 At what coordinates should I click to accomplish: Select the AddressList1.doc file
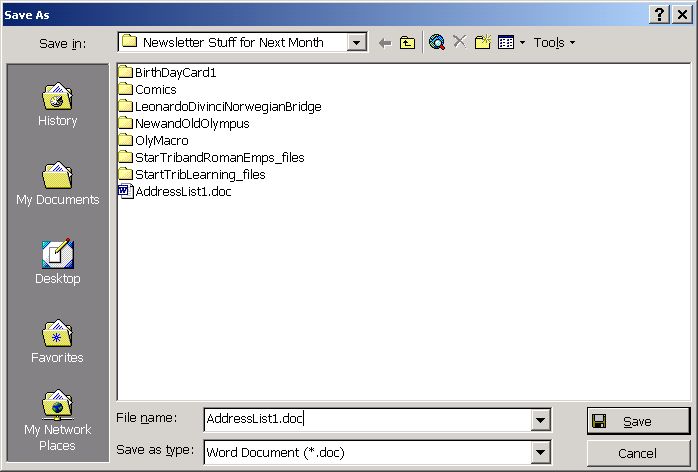click(x=183, y=191)
